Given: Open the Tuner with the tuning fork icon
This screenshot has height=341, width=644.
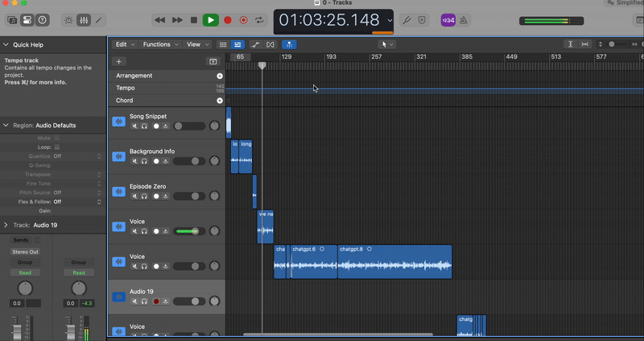Looking at the screenshot, I should pyautogui.click(x=407, y=19).
